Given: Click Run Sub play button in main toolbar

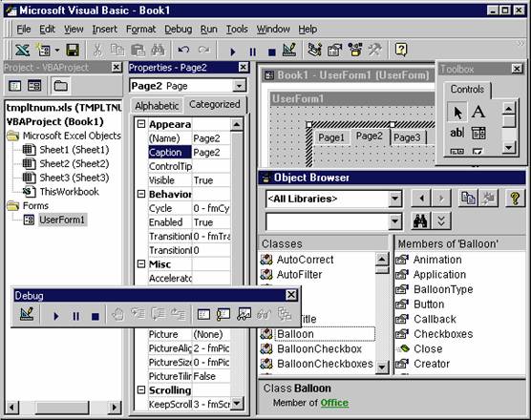Looking at the screenshot, I should (x=233, y=52).
